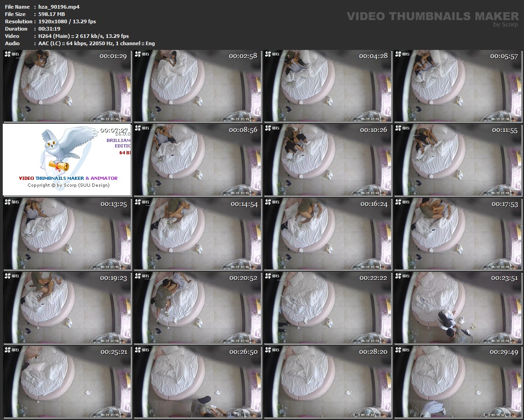This screenshot has width=524, height=420.
Task: Open the thumbnail stamped 00:16:24
Action: coord(328,234)
